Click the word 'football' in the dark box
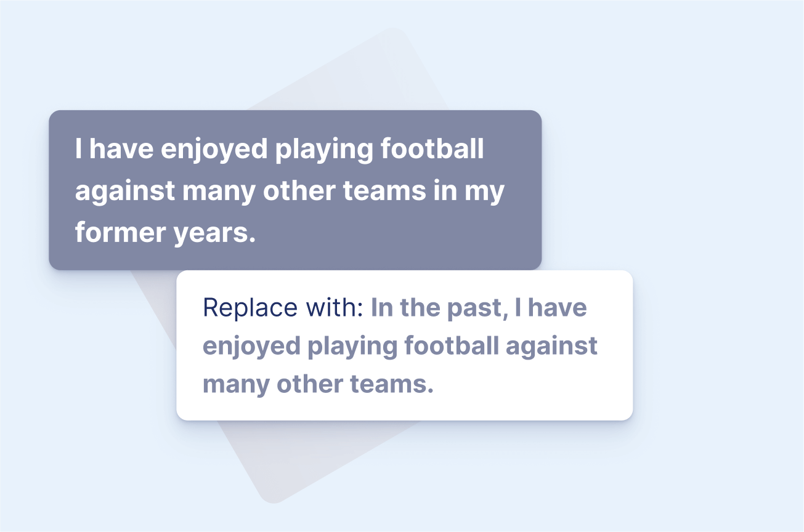Viewport: 804px width, 532px height. point(432,149)
